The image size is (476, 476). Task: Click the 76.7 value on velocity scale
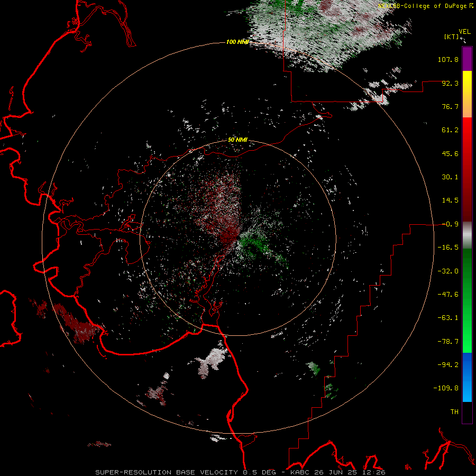tap(450, 106)
